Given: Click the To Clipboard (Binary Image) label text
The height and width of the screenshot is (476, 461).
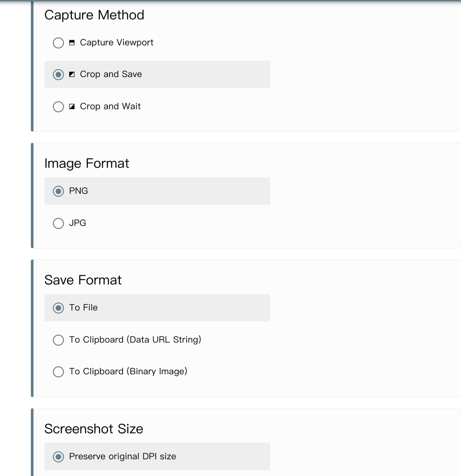Looking at the screenshot, I should tap(128, 372).
